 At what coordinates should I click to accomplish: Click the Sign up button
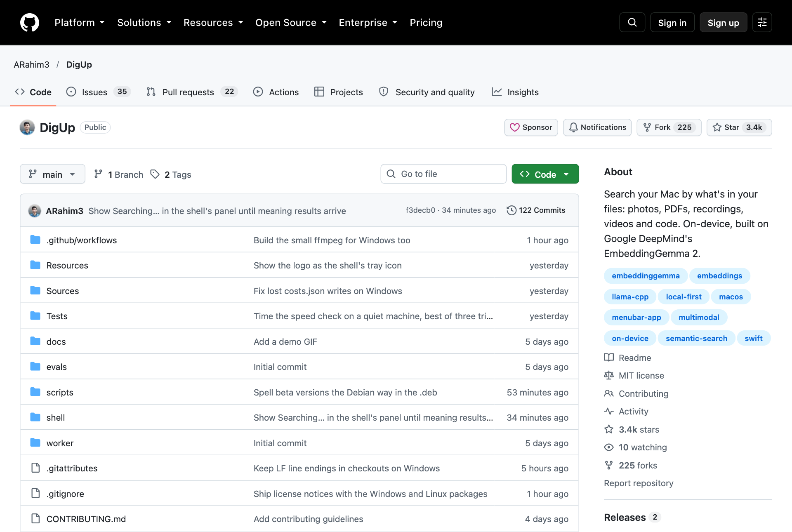(723, 23)
